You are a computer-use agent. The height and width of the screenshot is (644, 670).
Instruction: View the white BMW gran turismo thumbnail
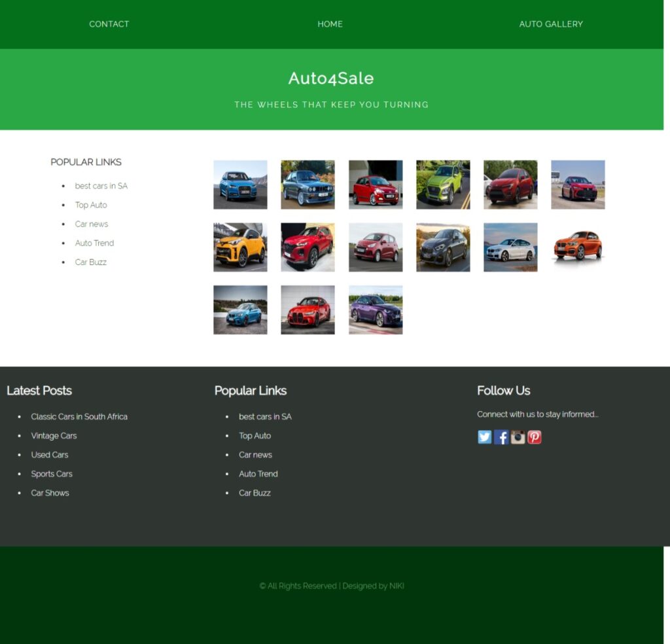pos(510,247)
